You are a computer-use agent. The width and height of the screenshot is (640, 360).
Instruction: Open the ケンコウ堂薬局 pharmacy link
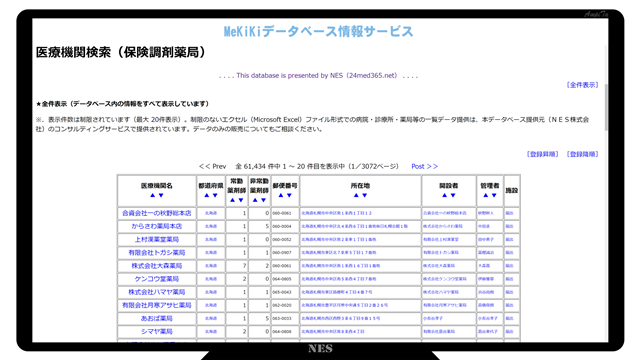point(157,279)
